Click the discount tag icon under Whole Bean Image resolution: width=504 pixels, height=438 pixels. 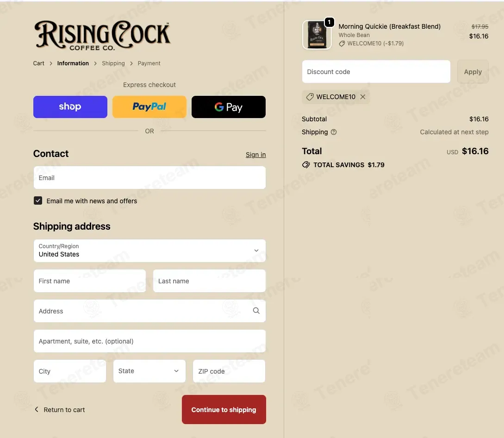pos(342,44)
